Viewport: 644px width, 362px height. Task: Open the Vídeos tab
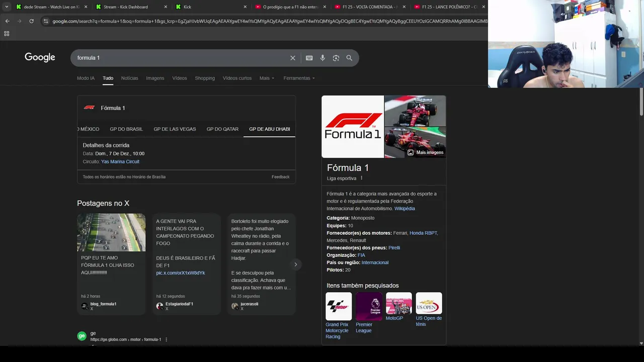(x=180, y=78)
